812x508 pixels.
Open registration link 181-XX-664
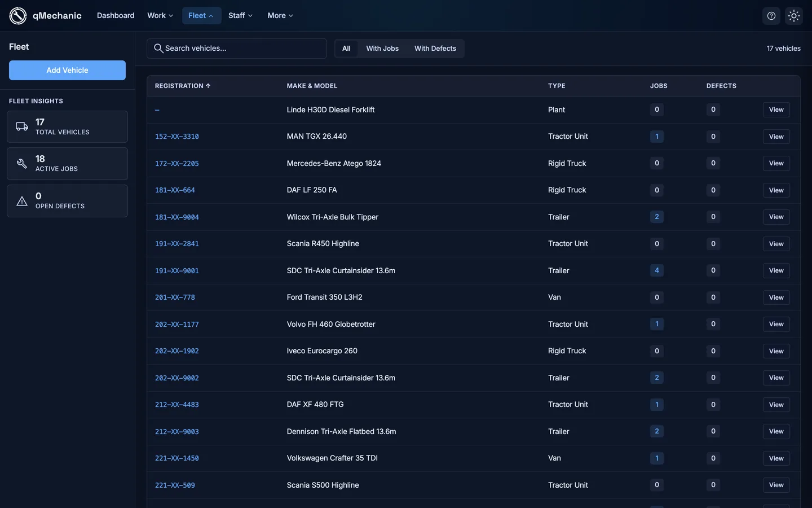point(175,190)
